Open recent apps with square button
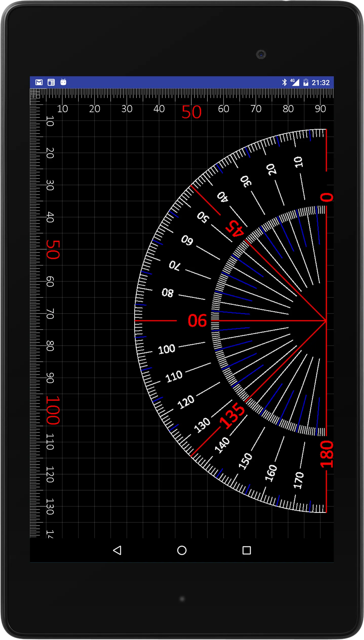 click(x=247, y=550)
